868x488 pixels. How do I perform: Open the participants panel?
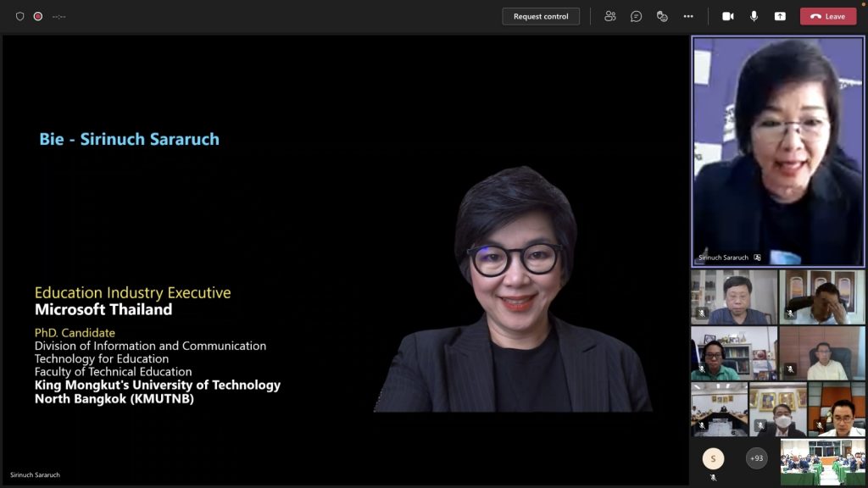[x=610, y=16]
